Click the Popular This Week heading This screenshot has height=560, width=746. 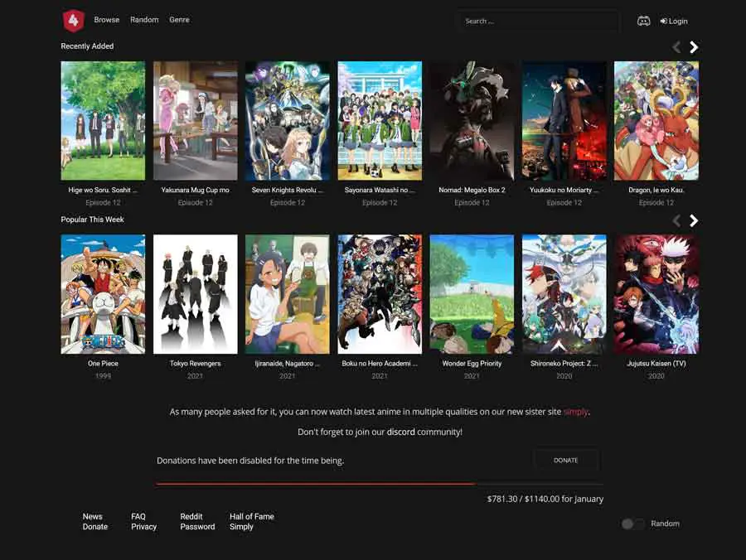click(x=92, y=220)
